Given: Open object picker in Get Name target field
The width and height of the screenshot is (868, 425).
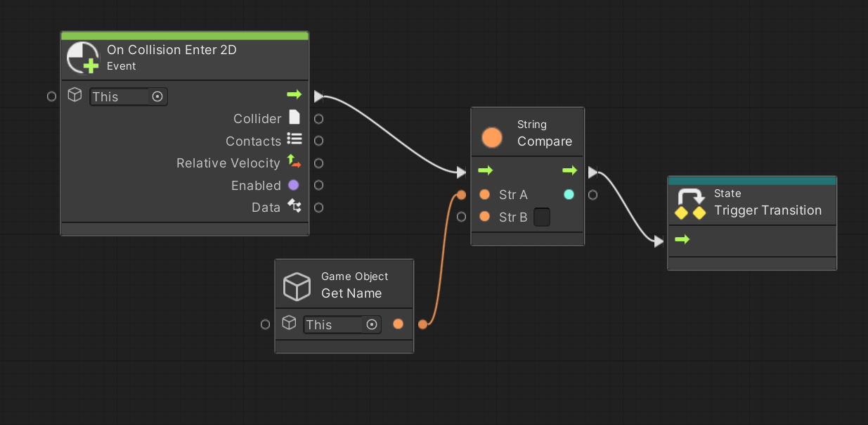Looking at the screenshot, I should [372, 324].
